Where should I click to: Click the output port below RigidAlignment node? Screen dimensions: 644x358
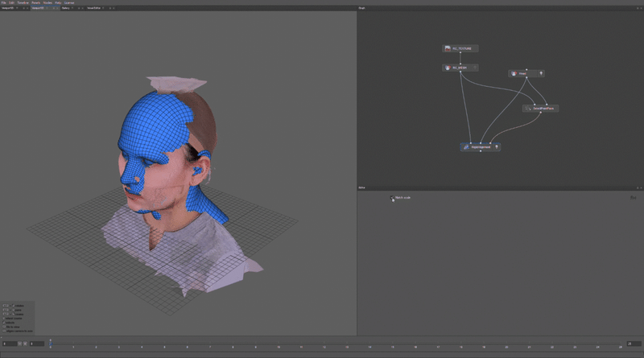click(x=481, y=151)
